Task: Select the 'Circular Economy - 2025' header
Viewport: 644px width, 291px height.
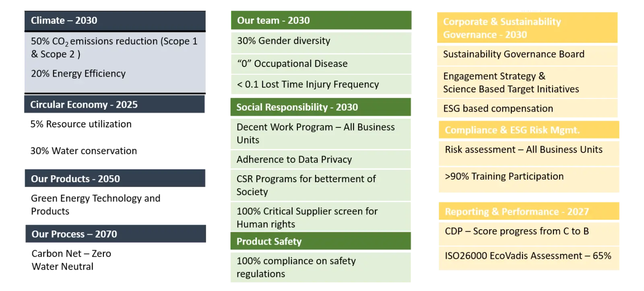Action: (114, 105)
